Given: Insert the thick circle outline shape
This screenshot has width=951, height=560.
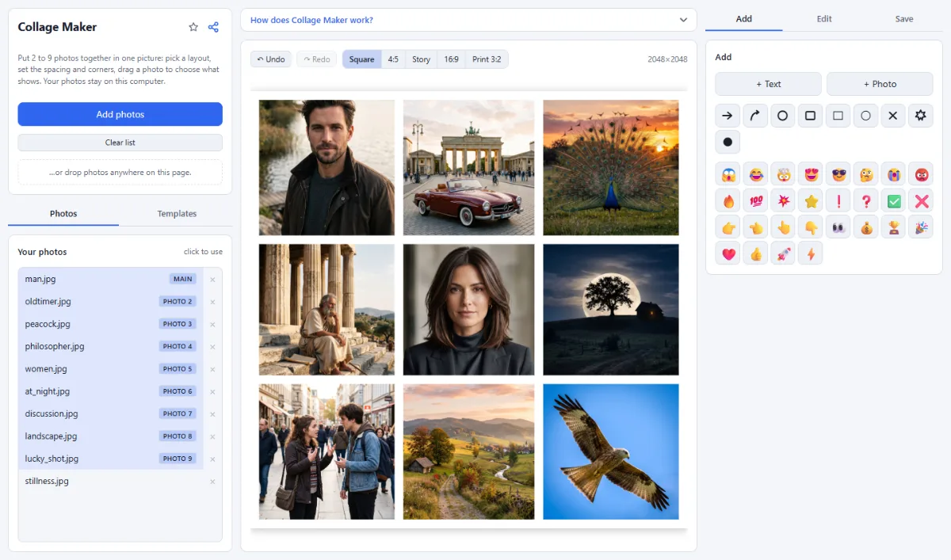Looking at the screenshot, I should pos(782,116).
